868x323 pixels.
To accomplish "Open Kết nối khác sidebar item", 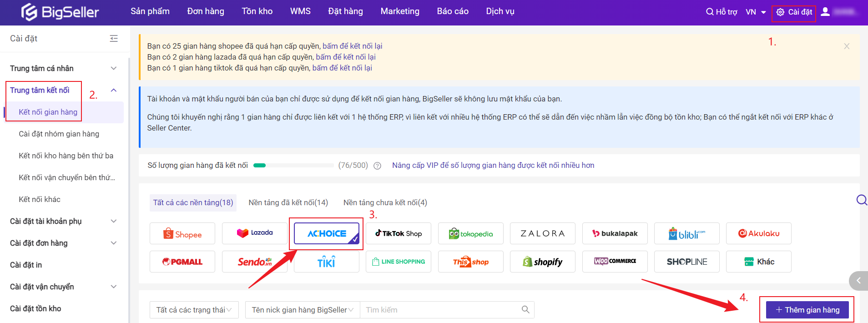I will coord(40,199).
